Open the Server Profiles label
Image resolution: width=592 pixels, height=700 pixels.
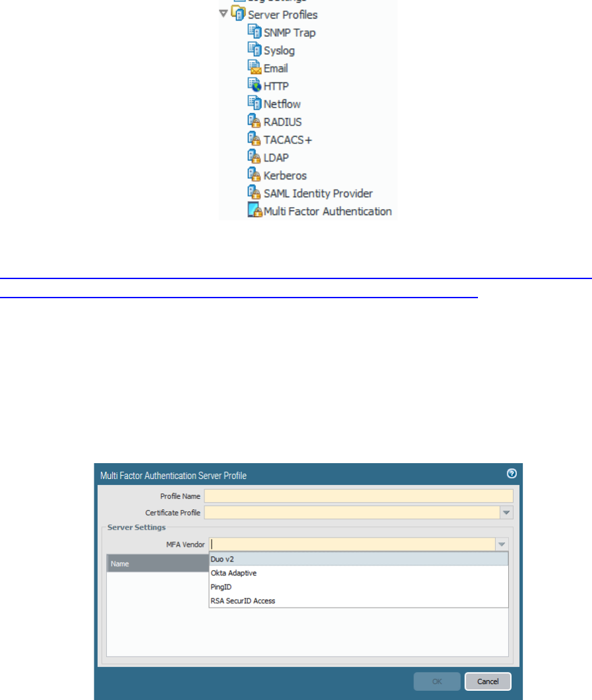283,15
